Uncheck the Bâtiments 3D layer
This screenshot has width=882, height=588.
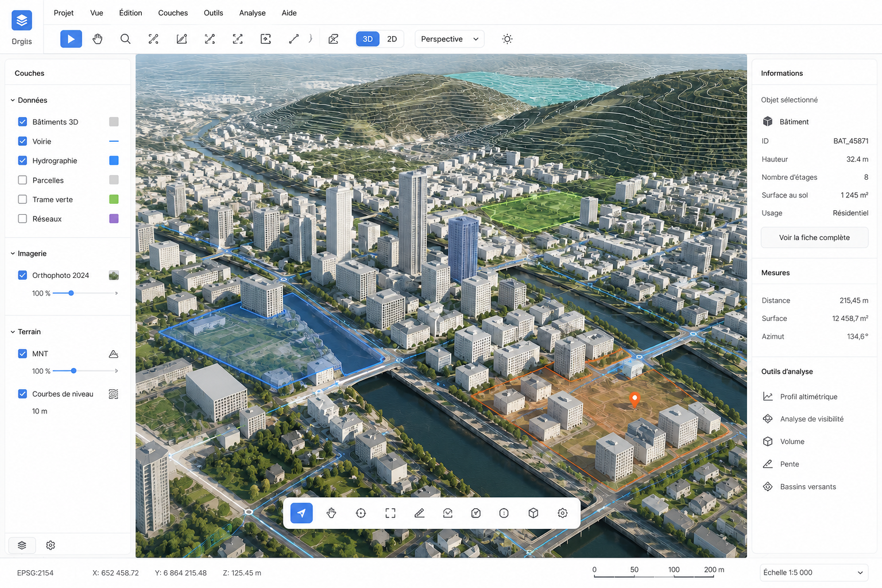[x=22, y=122]
